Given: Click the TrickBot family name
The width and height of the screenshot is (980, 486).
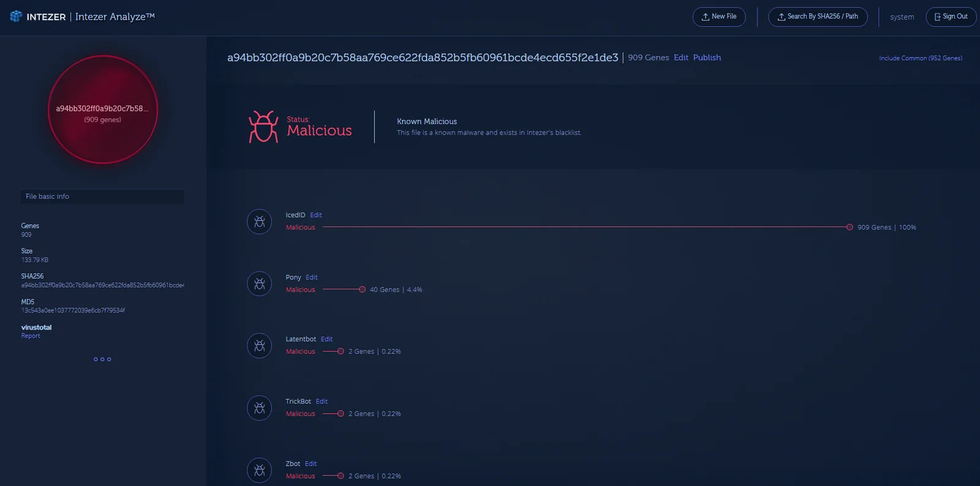Looking at the screenshot, I should pos(298,401).
